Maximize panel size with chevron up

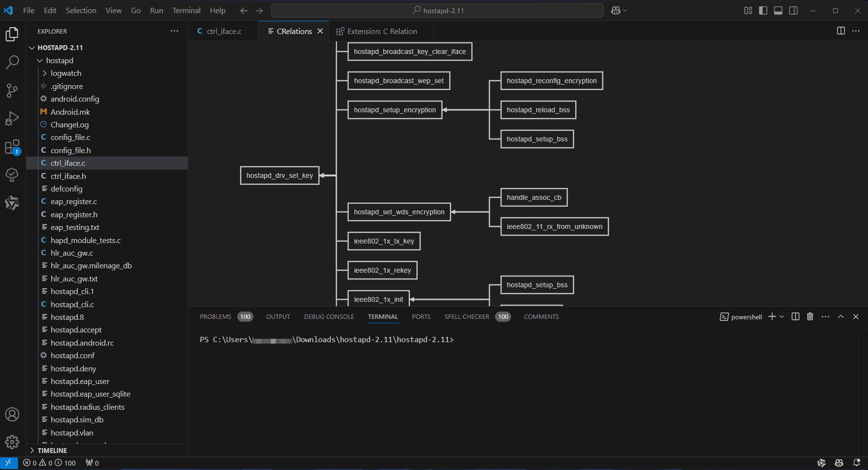coord(841,317)
